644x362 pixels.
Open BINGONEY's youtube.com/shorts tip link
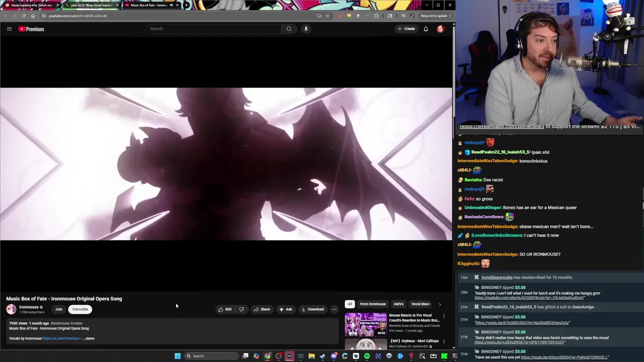point(529,298)
